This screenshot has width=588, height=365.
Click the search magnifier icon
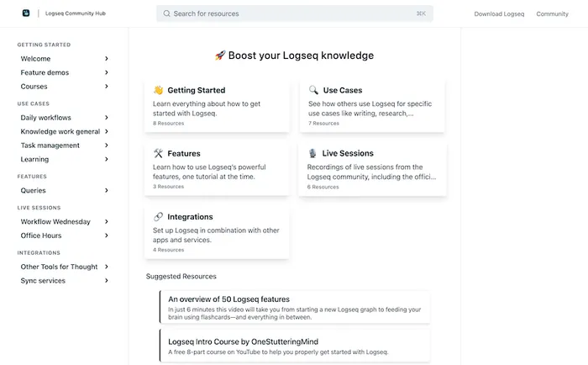click(166, 13)
